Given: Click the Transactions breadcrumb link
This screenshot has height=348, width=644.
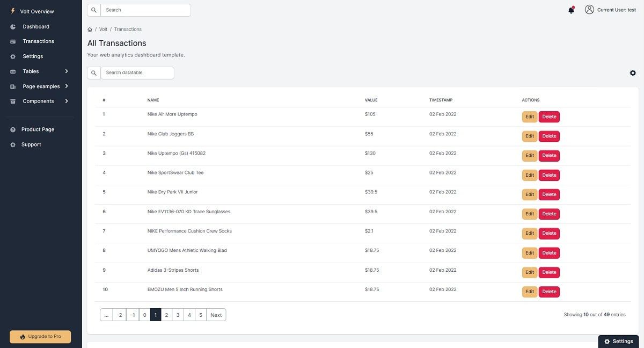Looking at the screenshot, I should pyautogui.click(x=128, y=30).
